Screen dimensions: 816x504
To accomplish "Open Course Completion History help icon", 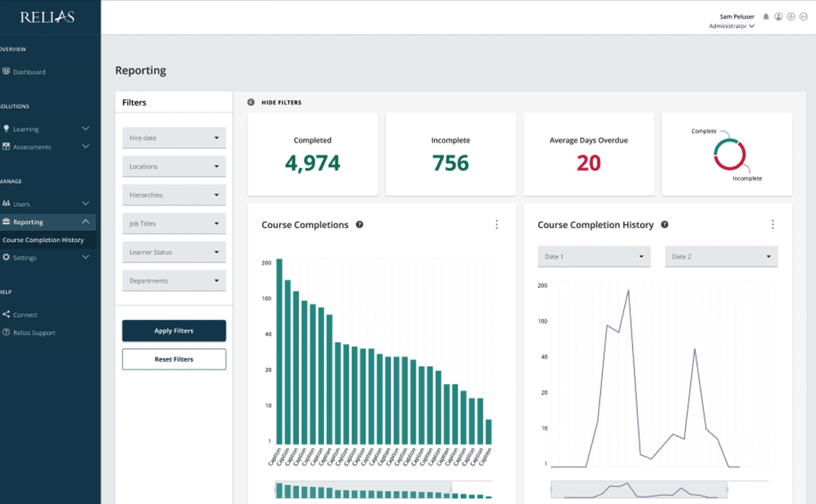I will pyautogui.click(x=665, y=225).
